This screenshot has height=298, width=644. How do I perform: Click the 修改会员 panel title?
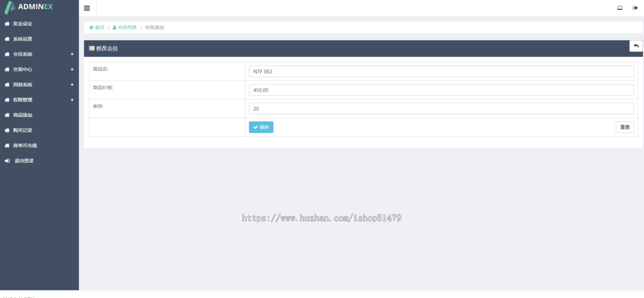click(107, 48)
